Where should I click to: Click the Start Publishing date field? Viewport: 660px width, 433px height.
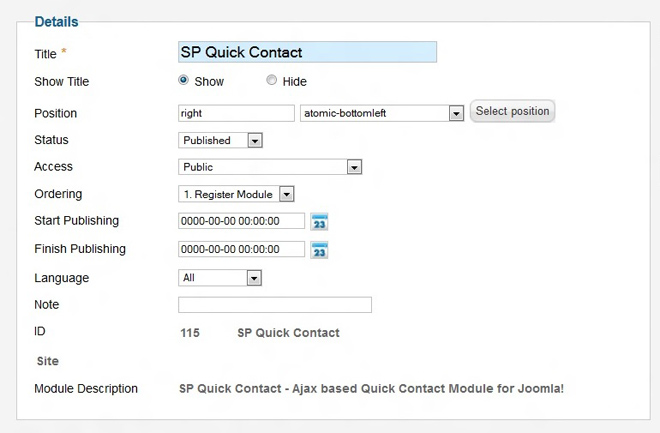coord(241,221)
